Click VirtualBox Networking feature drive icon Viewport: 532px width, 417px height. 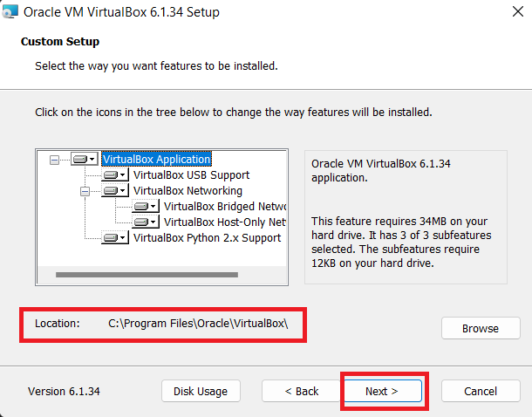114,191
